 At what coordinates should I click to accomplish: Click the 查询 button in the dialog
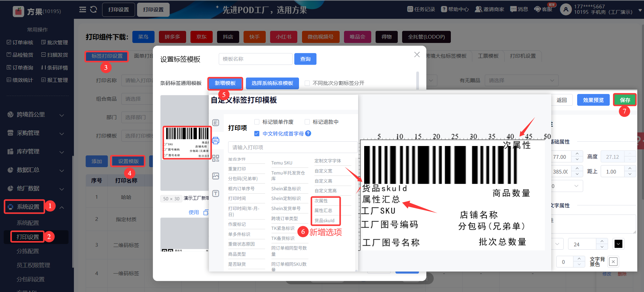tap(305, 59)
